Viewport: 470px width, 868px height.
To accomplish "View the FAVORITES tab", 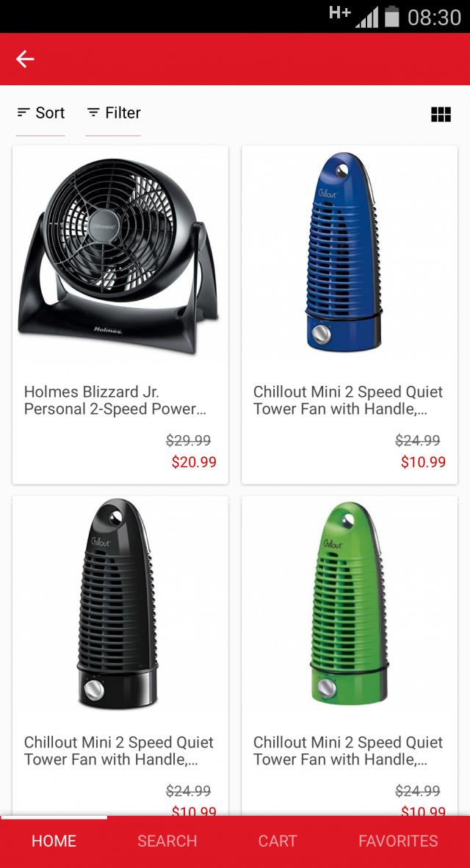I will tap(398, 841).
